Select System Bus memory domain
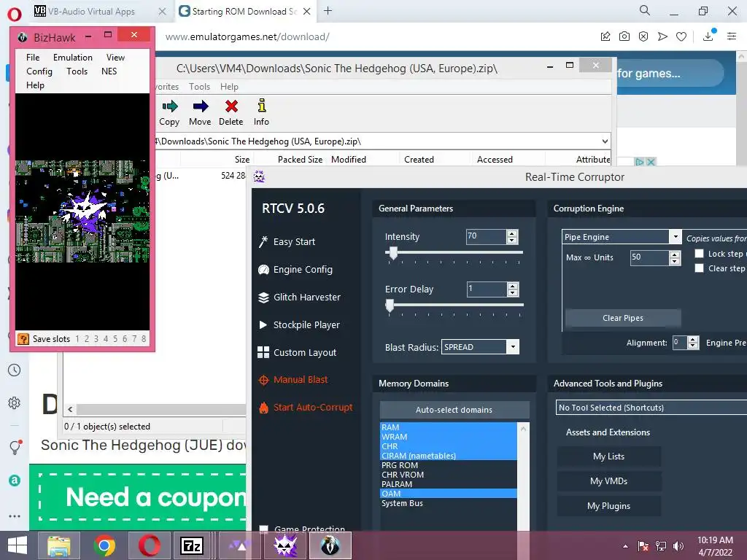Image resolution: width=747 pixels, height=560 pixels. [448, 503]
